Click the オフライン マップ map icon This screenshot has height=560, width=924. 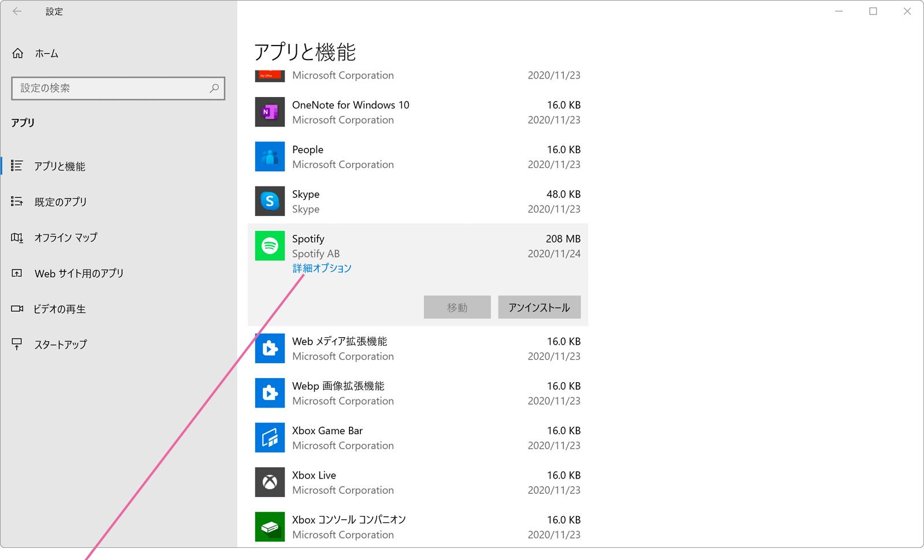click(x=17, y=237)
